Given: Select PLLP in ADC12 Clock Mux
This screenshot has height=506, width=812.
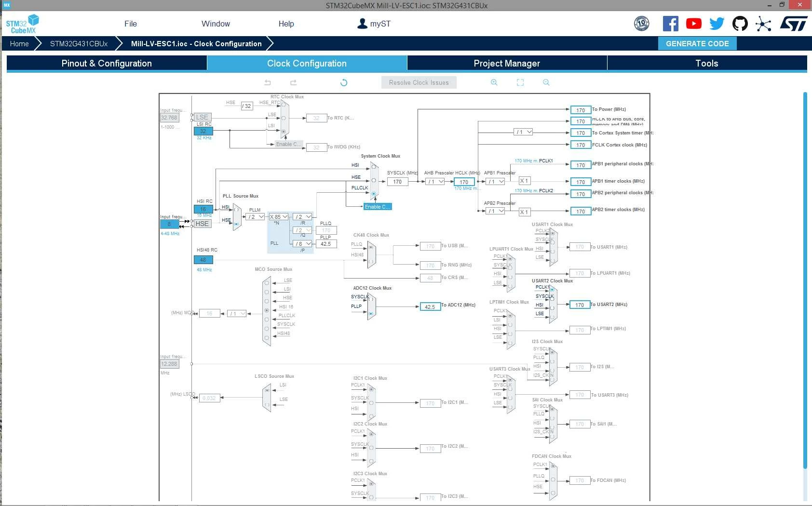Looking at the screenshot, I should (x=371, y=314).
